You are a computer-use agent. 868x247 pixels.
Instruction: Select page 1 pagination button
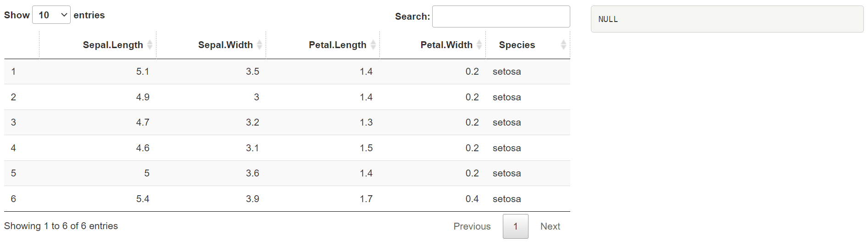coord(516,226)
